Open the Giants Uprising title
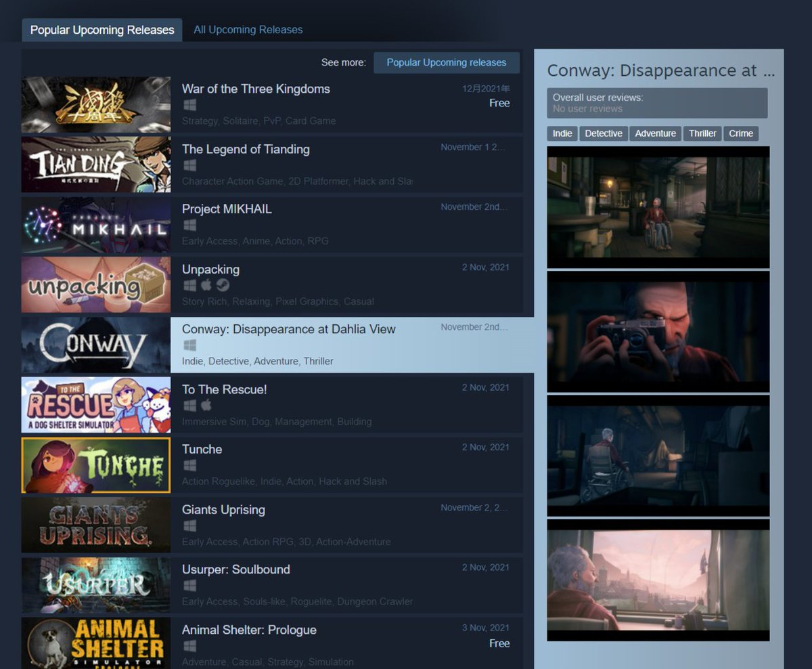Screen dimensions: 812x669 point(223,509)
